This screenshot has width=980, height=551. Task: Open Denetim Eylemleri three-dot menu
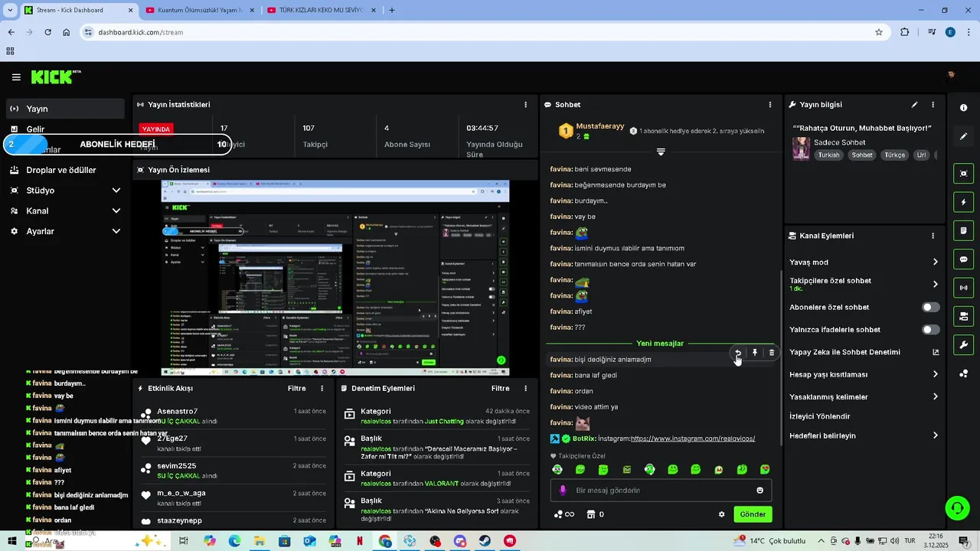(525, 389)
